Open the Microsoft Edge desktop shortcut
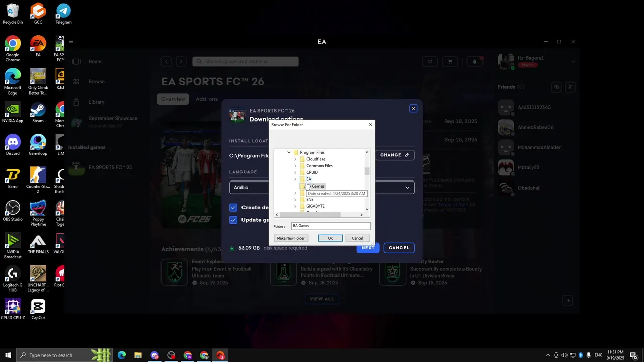Image resolution: width=644 pixels, height=362 pixels. [13, 81]
